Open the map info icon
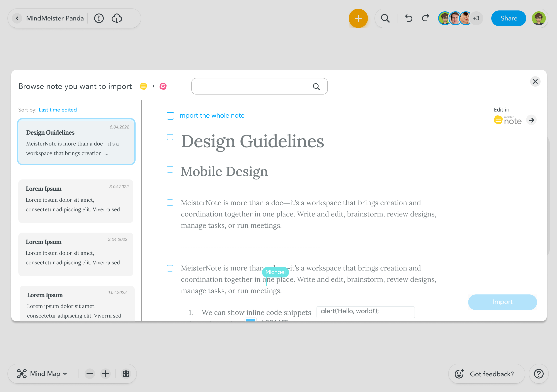Viewport: 558px width, 392px height. [99, 19]
